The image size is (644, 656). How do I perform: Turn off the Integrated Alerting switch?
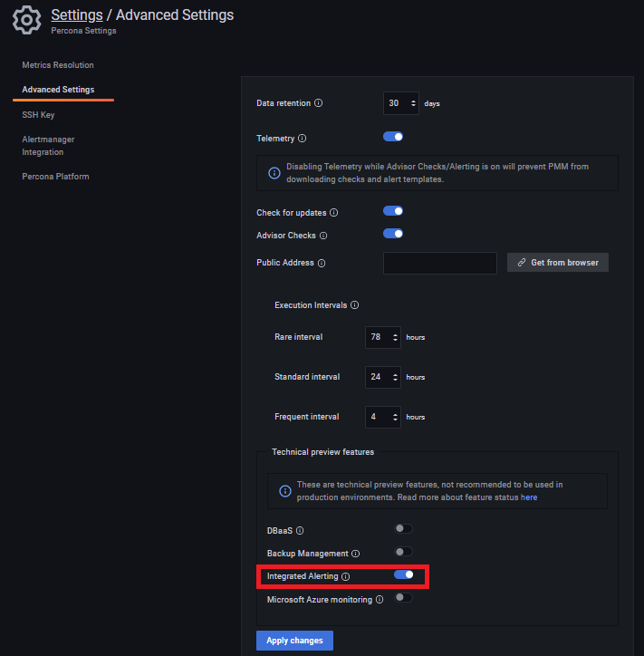(x=404, y=574)
